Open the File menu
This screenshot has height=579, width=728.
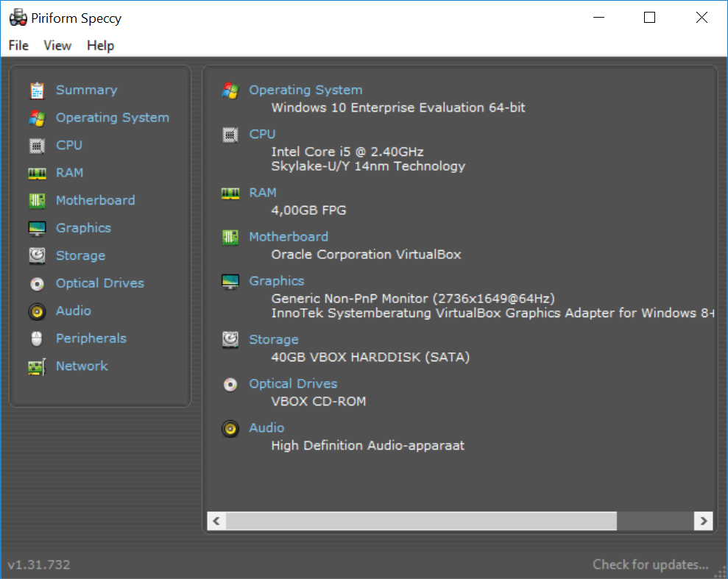(x=18, y=46)
